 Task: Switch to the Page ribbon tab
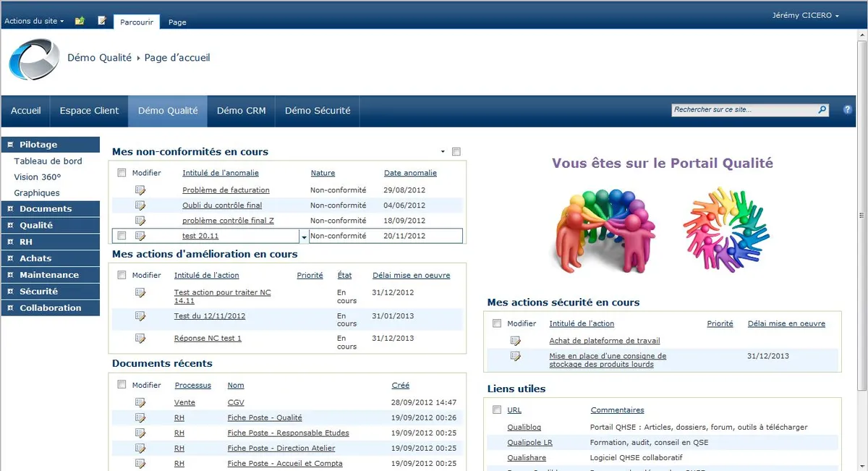coord(177,22)
